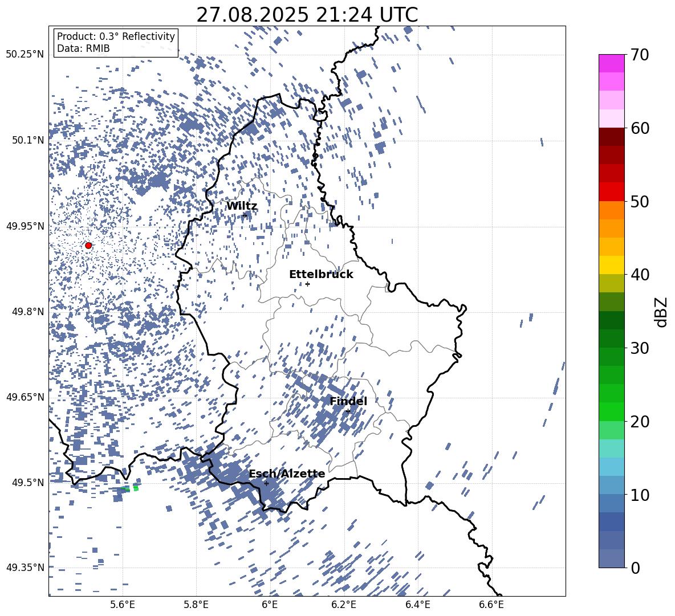
Task: Click the cyan colorbar swatch below 20
Action: coord(612,448)
